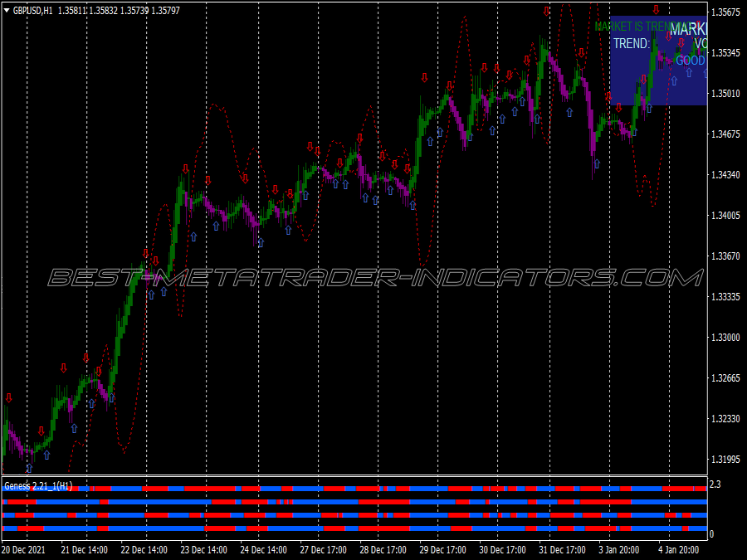Click the 3 Jan 20:00 time label

point(619,550)
